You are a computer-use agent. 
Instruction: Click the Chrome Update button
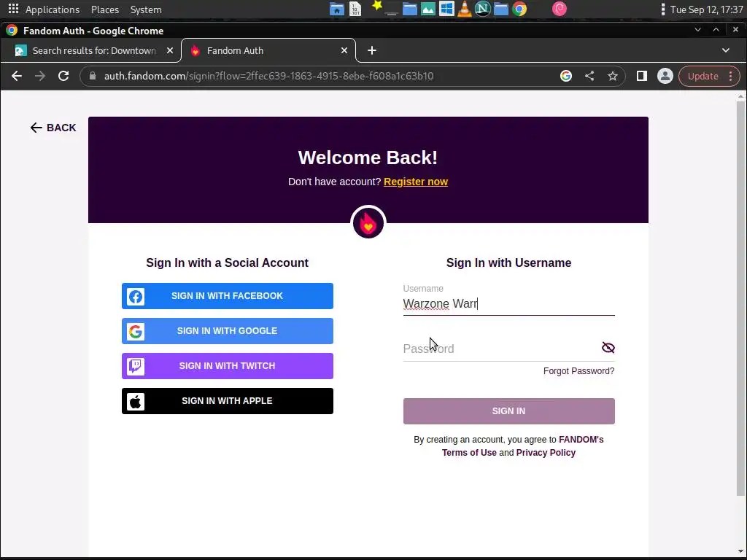point(703,76)
